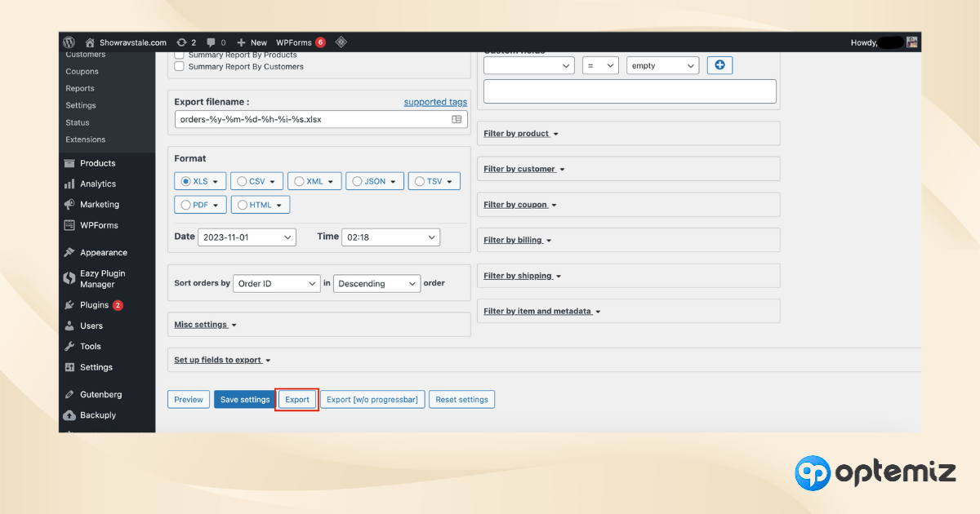Enable Summary Report By Customers checkbox
Image resolution: width=980 pixels, height=514 pixels.
(180, 67)
